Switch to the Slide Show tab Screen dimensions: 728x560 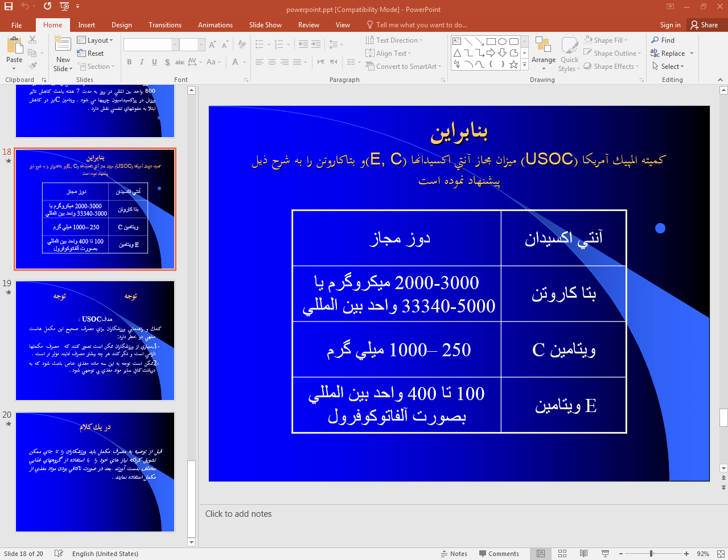point(265,25)
